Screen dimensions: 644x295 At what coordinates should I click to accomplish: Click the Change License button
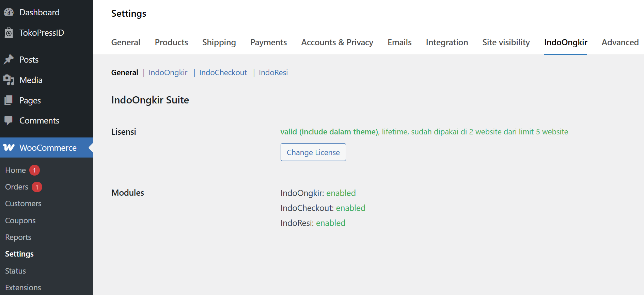click(x=313, y=152)
